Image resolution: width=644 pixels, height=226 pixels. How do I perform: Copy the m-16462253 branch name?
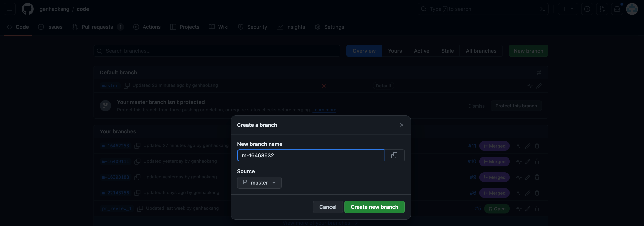tap(137, 146)
